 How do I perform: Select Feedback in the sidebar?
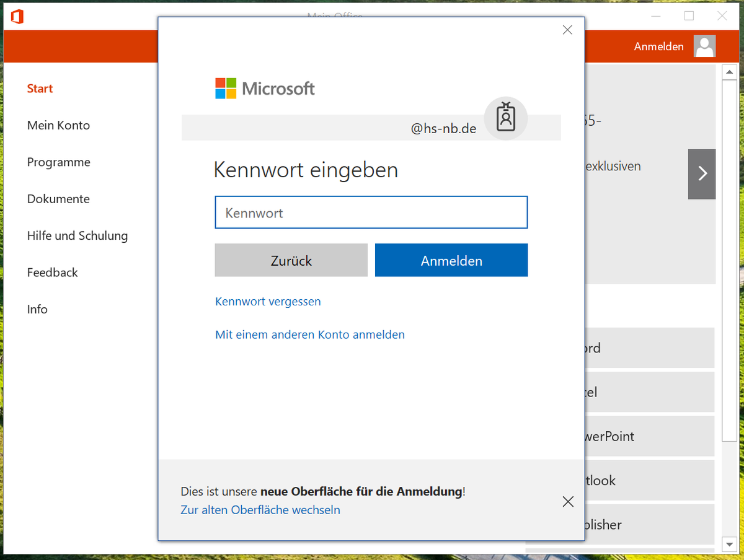coord(53,273)
